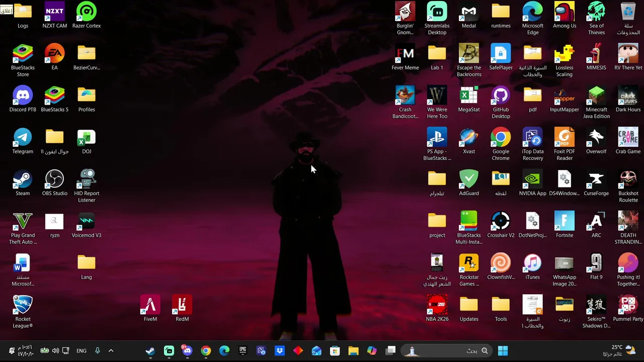Select the Among Us shortcut
The height and width of the screenshot is (362, 644).
pyautogui.click(x=565, y=16)
